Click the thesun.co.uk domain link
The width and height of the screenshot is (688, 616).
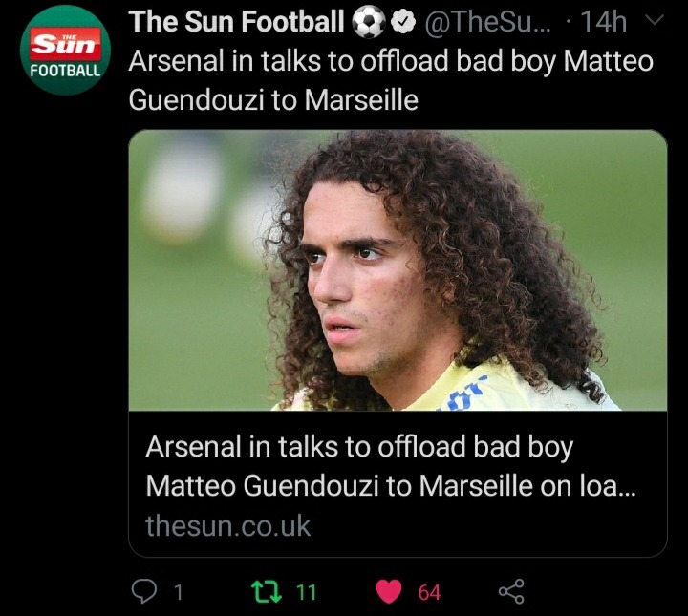pyautogui.click(x=227, y=525)
